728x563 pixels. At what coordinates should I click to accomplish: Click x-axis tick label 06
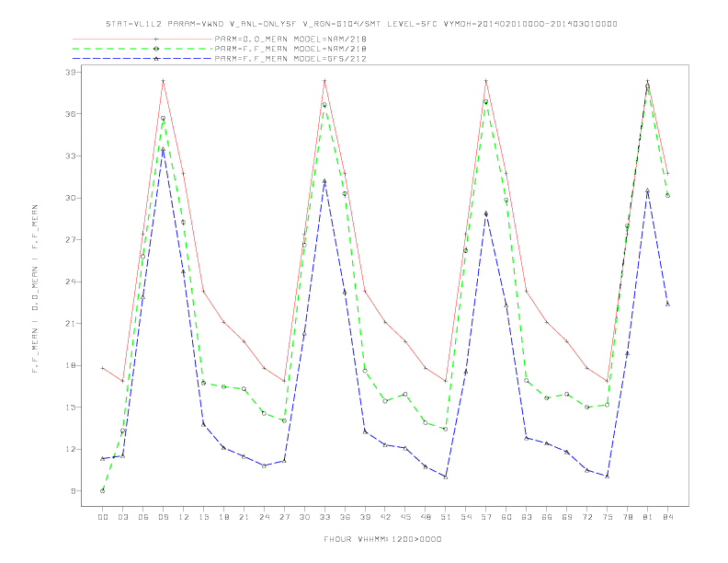click(143, 517)
